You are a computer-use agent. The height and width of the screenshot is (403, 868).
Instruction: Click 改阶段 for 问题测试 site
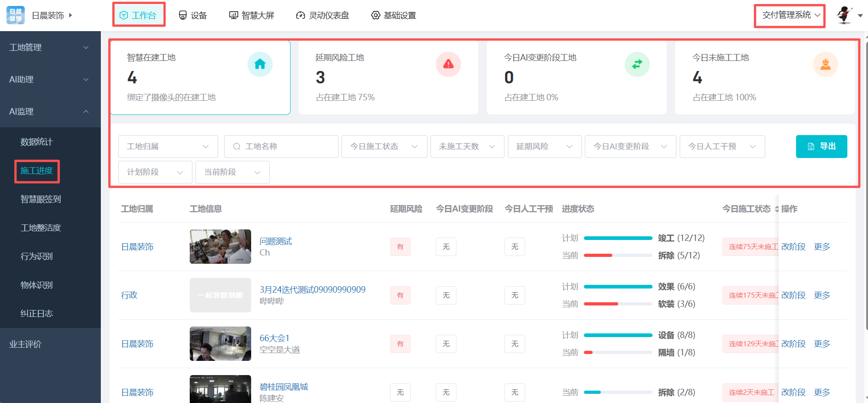click(793, 247)
